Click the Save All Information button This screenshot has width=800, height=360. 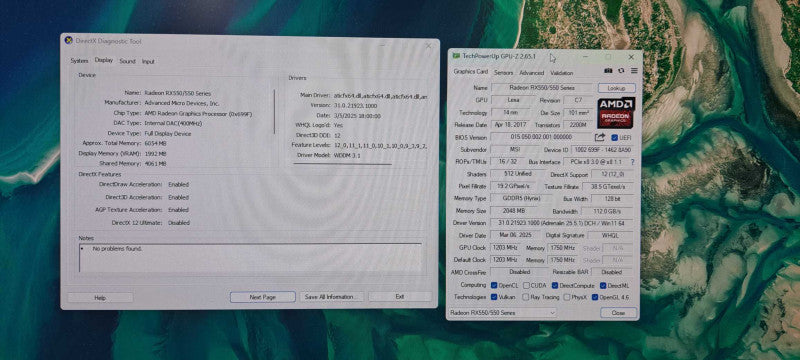click(x=332, y=297)
